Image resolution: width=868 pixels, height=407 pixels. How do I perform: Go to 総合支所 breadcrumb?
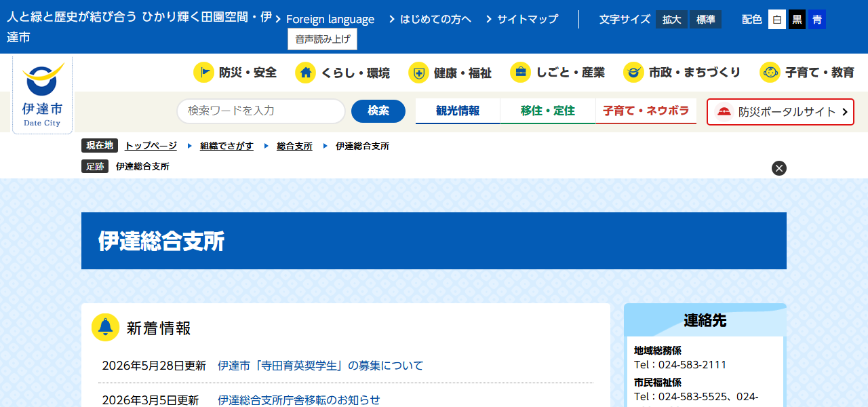pyautogui.click(x=294, y=146)
